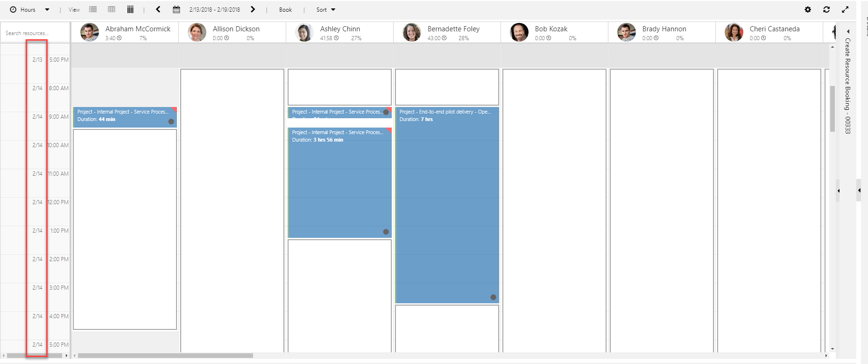This screenshot has height=364, width=868.
Task: Open the calendar date picker
Action: [176, 9]
